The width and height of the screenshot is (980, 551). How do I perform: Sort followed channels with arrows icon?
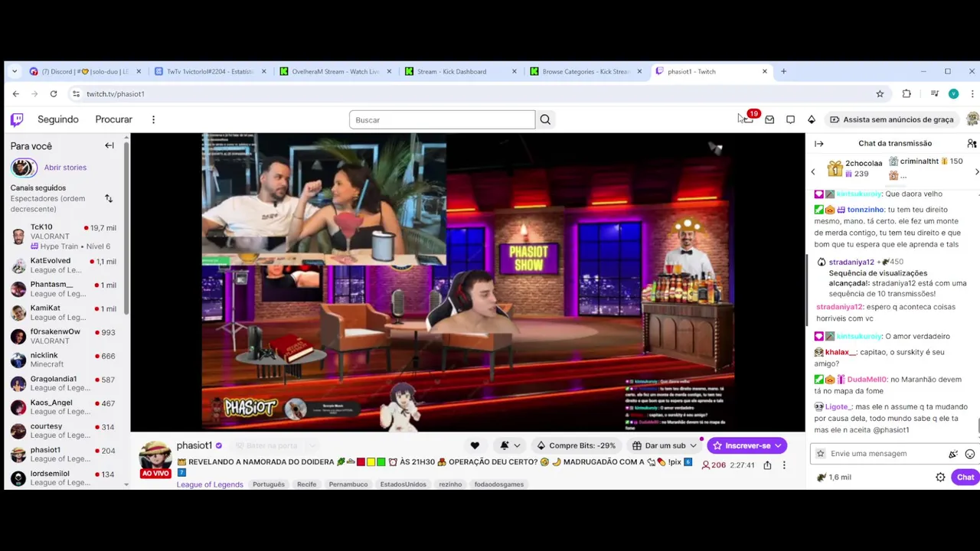coord(109,199)
